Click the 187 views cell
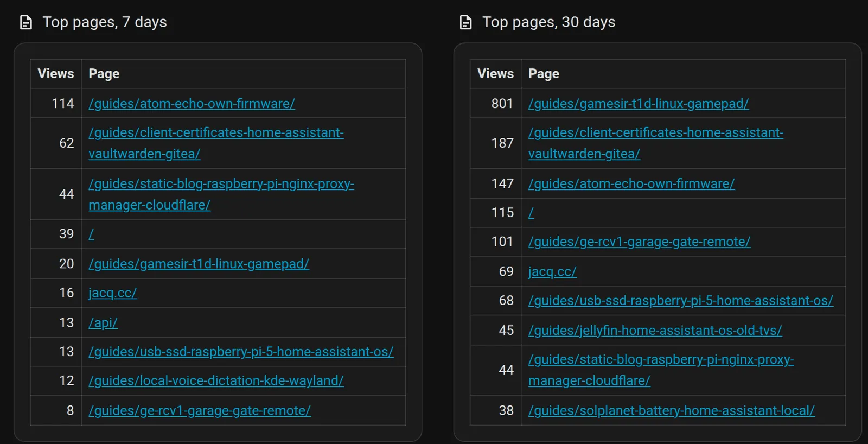This screenshot has height=444, width=868. click(x=495, y=143)
